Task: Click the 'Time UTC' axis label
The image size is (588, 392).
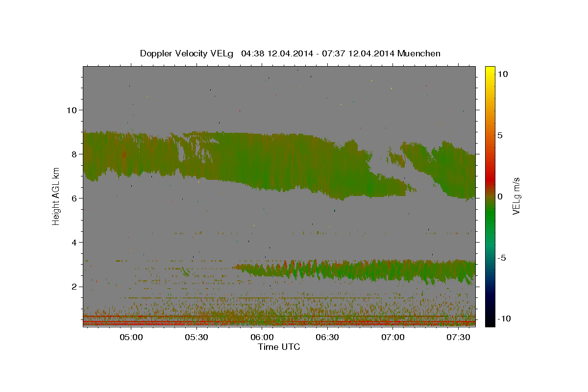Action: click(279, 347)
